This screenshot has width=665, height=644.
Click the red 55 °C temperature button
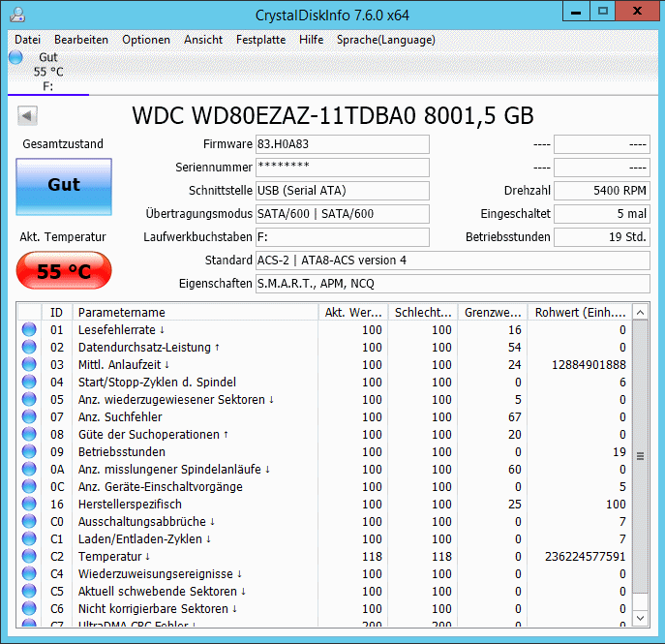coord(64,270)
